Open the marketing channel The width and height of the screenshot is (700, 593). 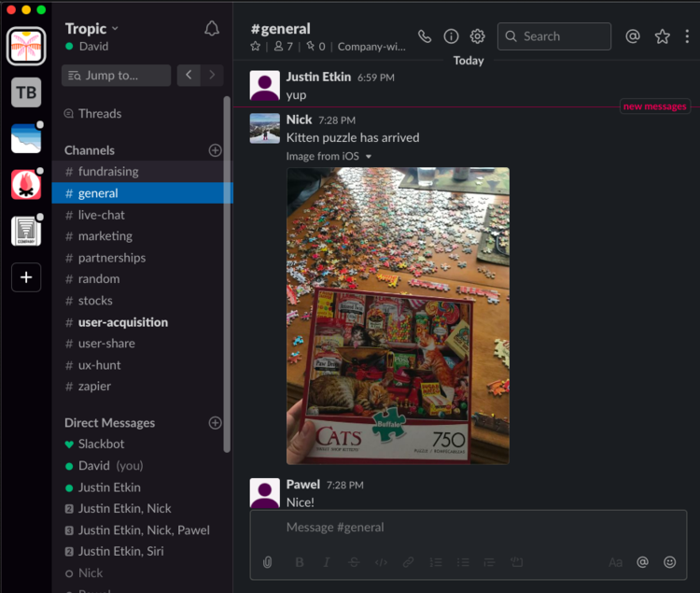pos(142,236)
